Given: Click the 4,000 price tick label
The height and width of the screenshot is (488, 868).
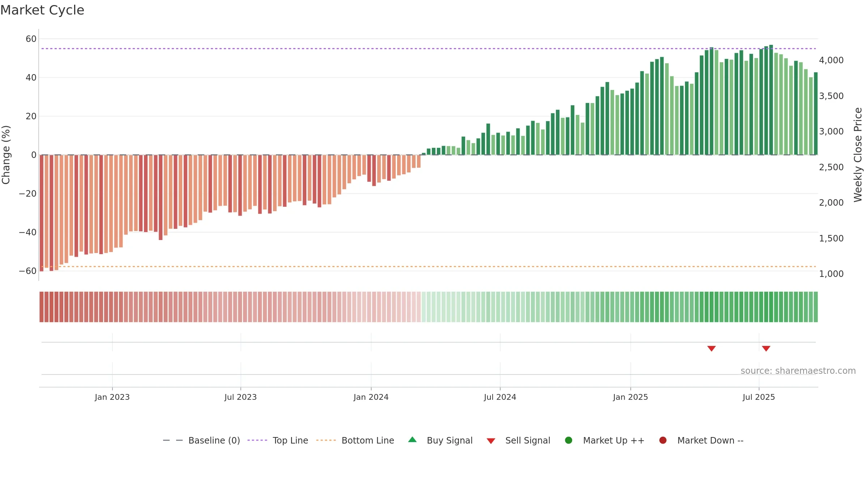Looking at the screenshot, I should pyautogui.click(x=831, y=60).
